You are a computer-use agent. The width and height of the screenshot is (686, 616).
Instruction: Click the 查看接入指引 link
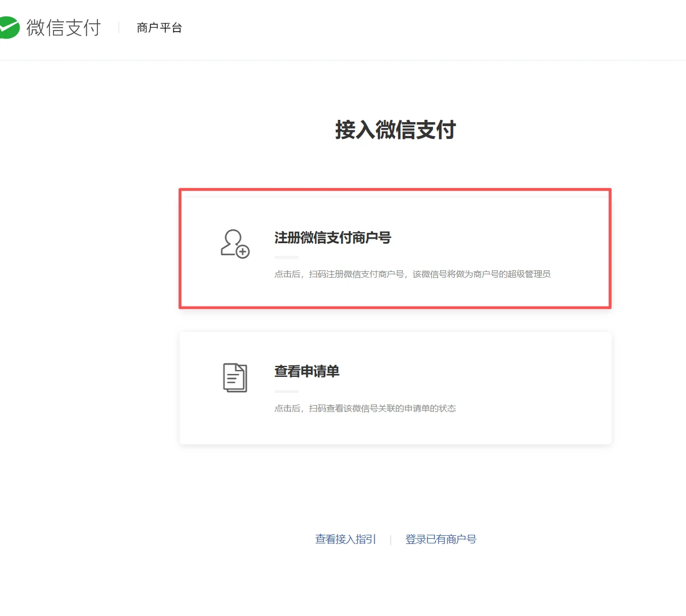344,539
